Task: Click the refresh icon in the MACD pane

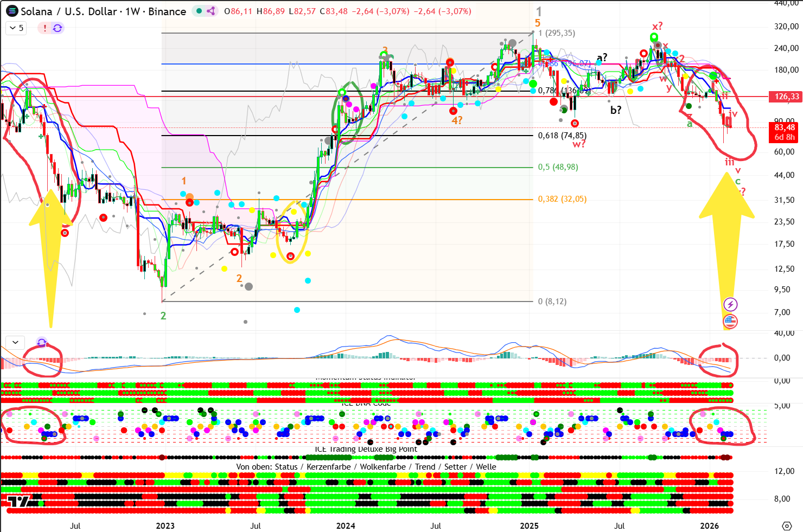Action: [42, 342]
